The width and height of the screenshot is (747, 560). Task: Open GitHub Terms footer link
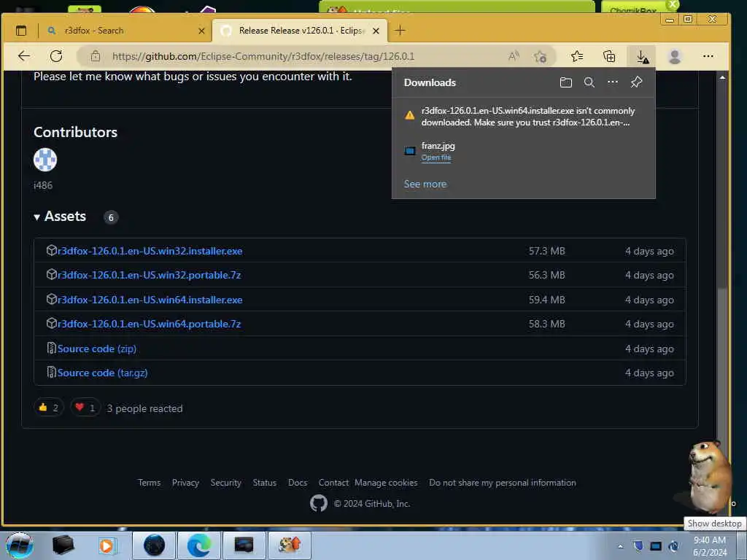(x=149, y=483)
